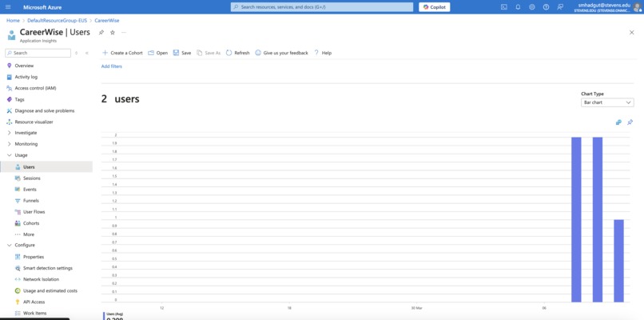This screenshot has height=320, width=644.
Task: Open Help in the toolbar
Action: coord(323,53)
